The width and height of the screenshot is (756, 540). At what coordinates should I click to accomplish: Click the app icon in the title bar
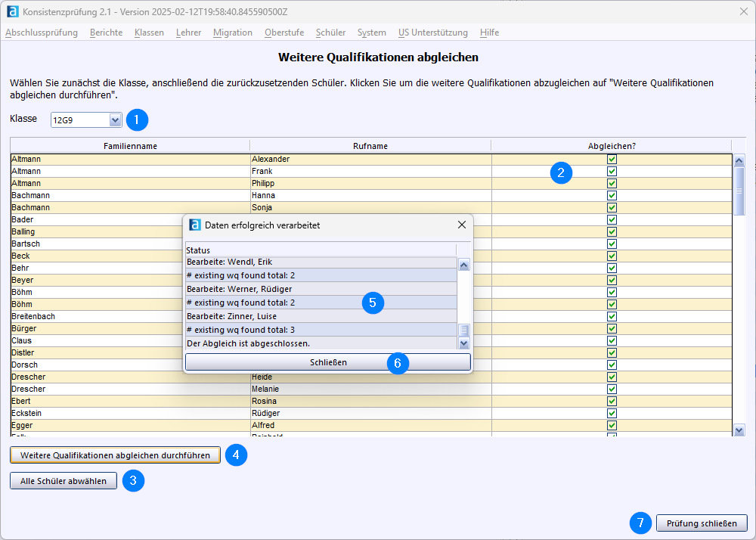click(x=13, y=11)
